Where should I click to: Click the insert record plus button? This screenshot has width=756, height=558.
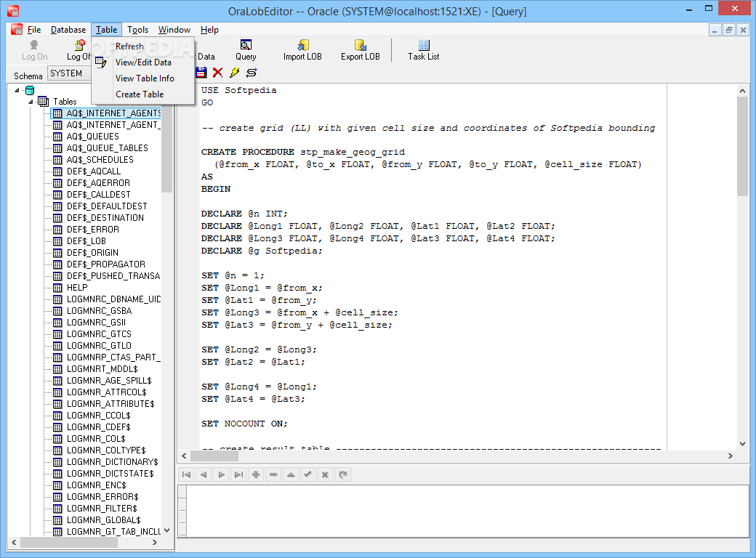pos(256,474)
